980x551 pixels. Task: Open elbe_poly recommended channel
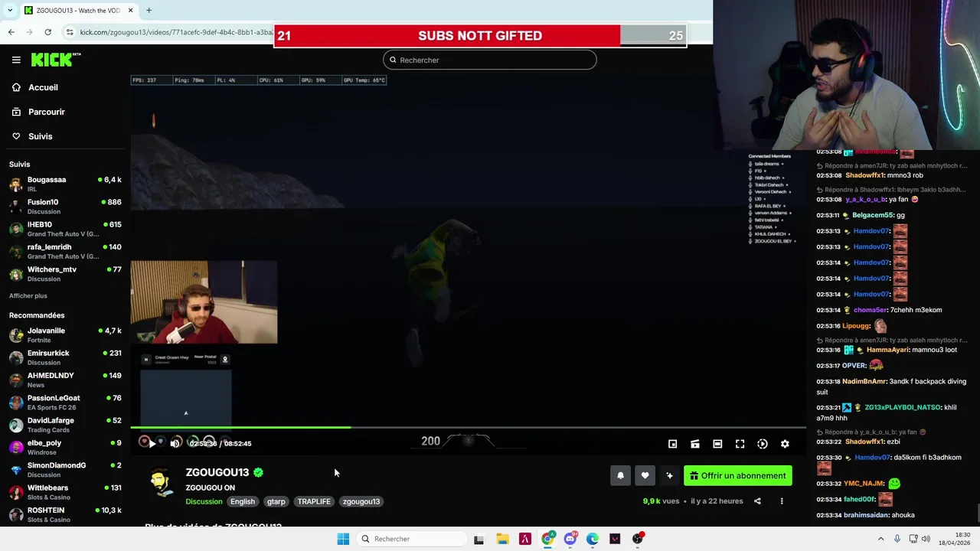coord(65,447)
